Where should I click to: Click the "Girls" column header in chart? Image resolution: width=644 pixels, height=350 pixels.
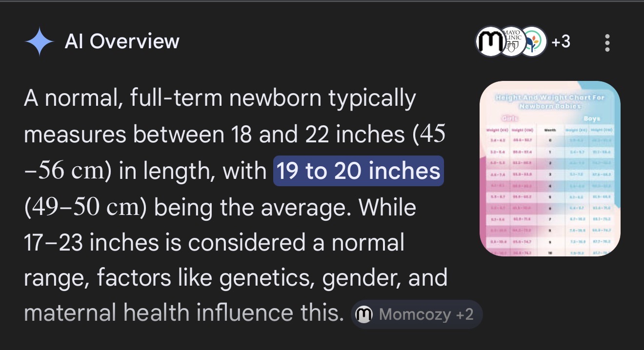pyautogui.click(x=507, y=118)
